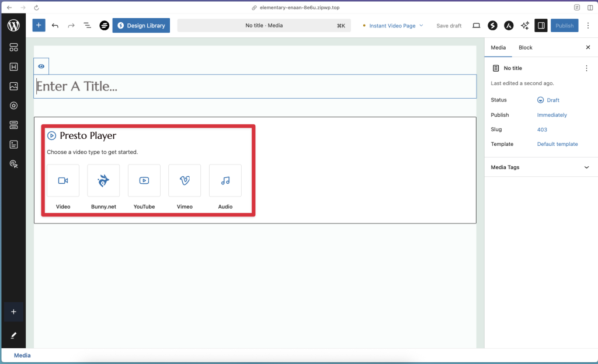Go back in the browser

point(9,8)
